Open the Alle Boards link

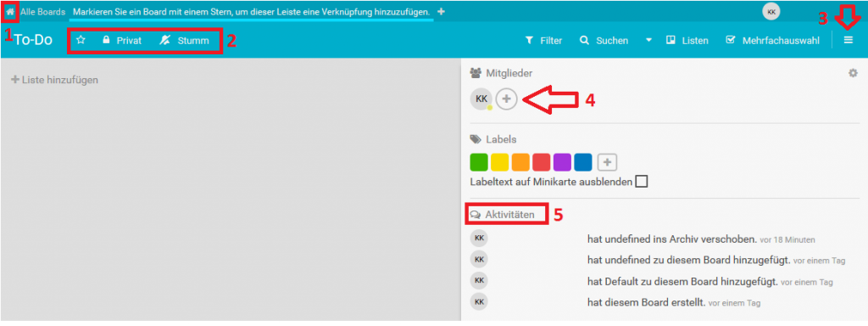(43, 12)
